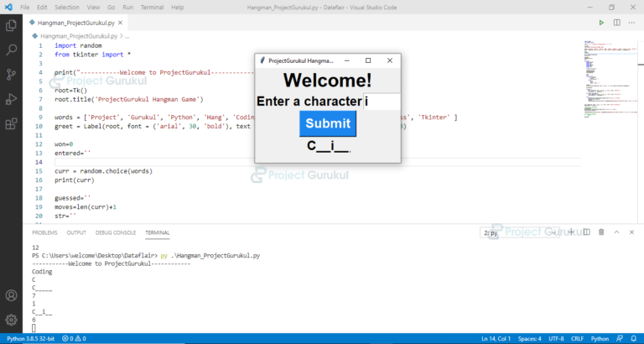The image size is (644, 344).
Task: Add a new terminal with plus icon
Action: (572, 232)
